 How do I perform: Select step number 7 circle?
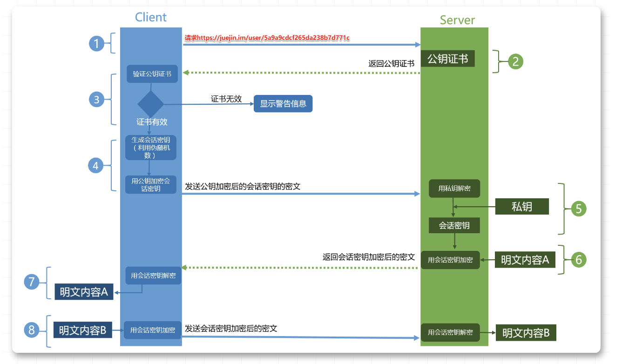(x=31, y=282)
